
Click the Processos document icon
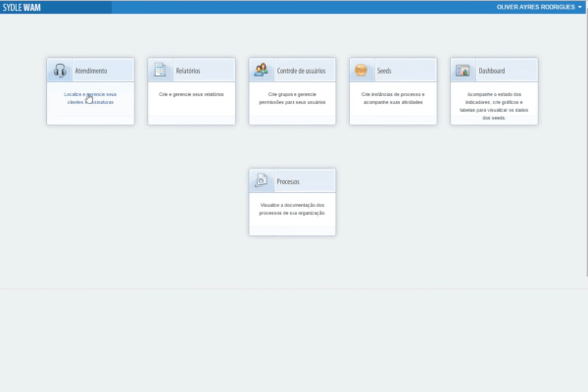click(x=262, y=181)
